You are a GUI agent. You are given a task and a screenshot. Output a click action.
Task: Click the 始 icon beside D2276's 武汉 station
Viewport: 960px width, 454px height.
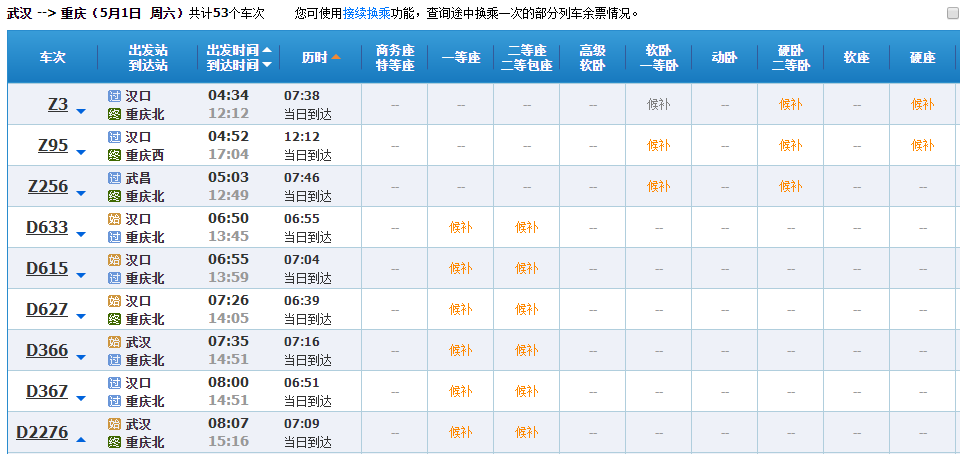point(114,424)
